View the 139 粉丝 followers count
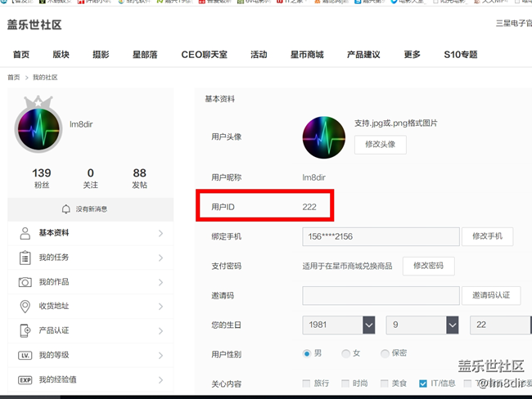The width and height of the screenshot is (532, 399). 42,178
